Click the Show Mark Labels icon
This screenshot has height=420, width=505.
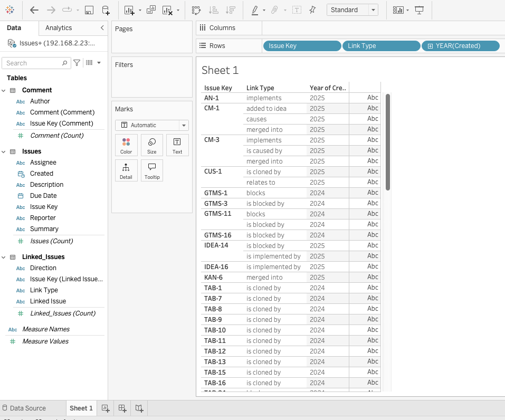pyautogui.click(x=297, y=10)
